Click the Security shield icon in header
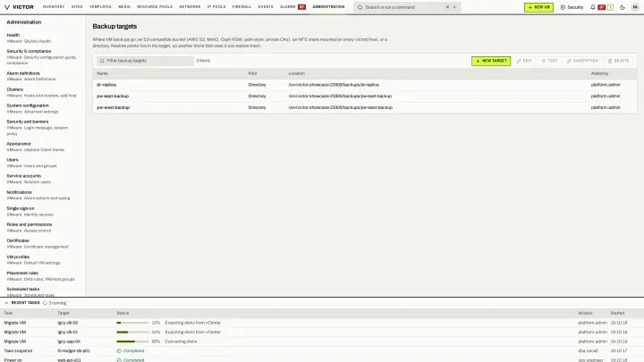The width and height of the screenshot is (644, 362). (563, 7)
